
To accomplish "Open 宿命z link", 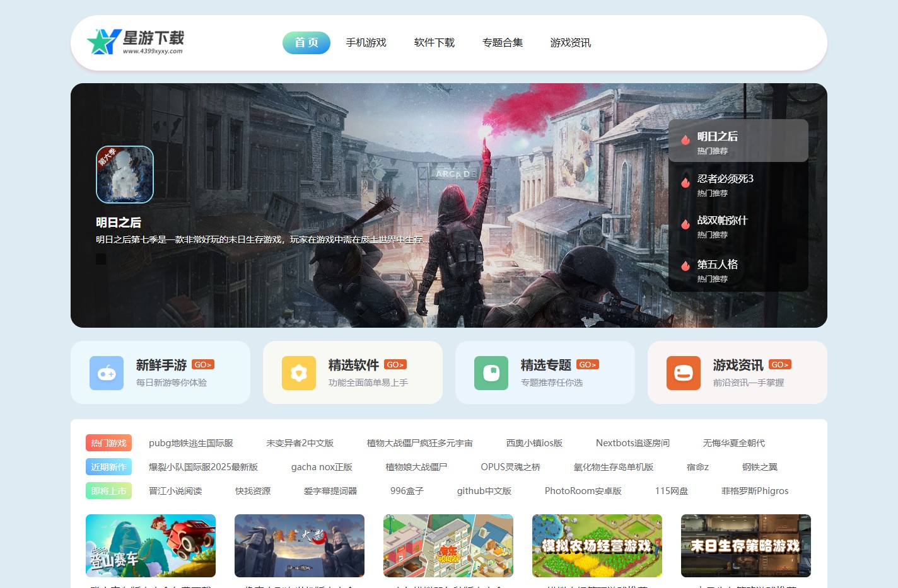I will click(x=698, y=467).
